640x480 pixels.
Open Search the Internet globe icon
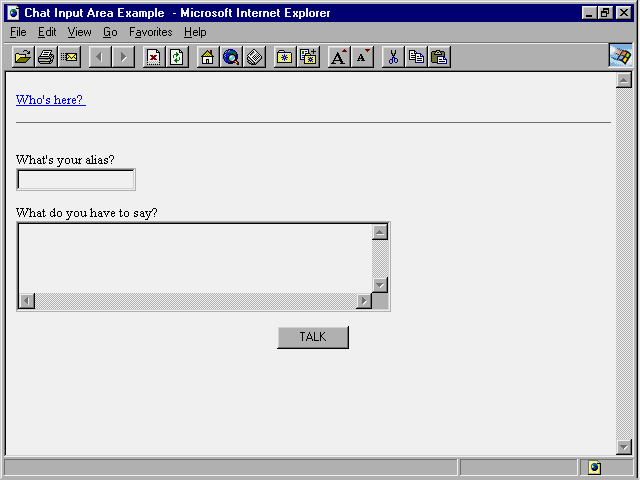(232, 57)
